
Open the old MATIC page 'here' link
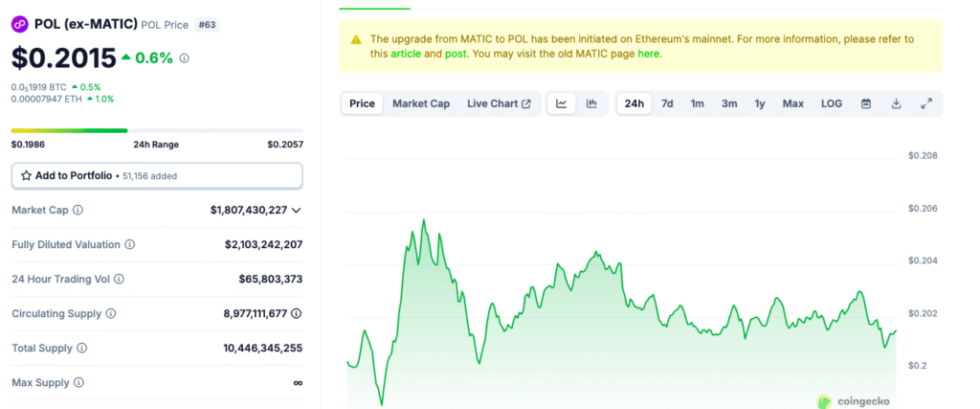pos(648,54)
